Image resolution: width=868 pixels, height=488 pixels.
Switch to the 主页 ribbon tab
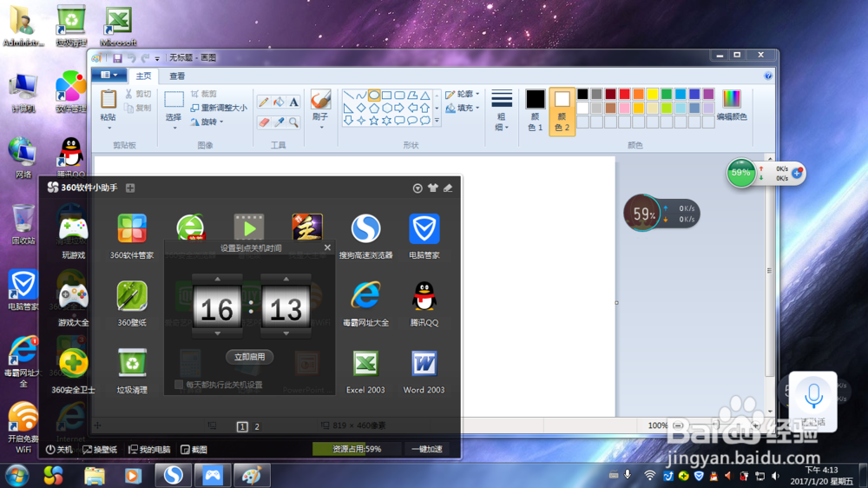(x=143, y=76)
